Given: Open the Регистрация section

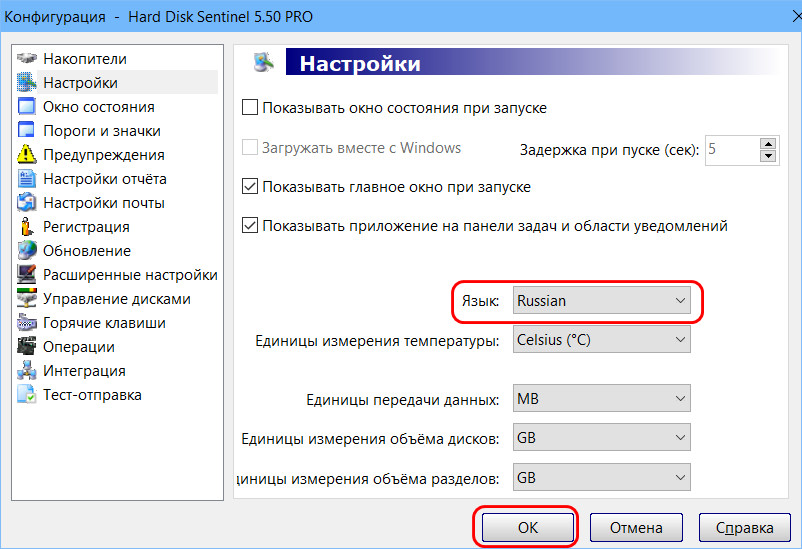Looking at the screenshot, I should point(86,227).
